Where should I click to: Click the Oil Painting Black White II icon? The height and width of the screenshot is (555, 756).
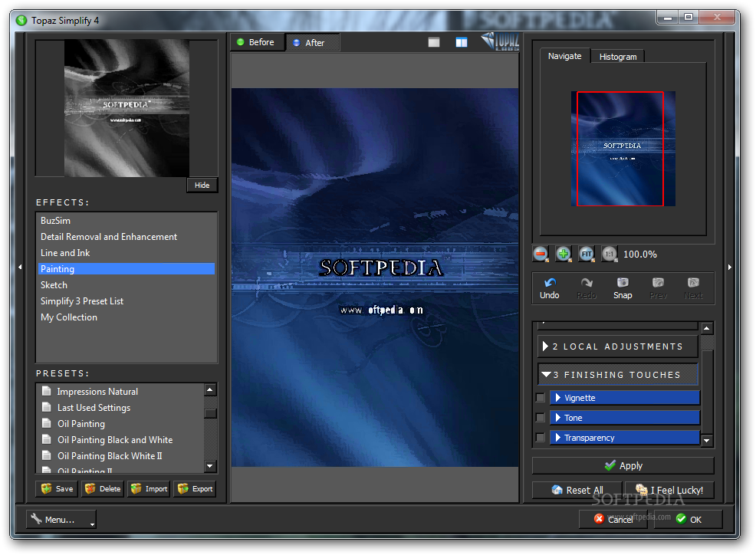pos(46,455)
